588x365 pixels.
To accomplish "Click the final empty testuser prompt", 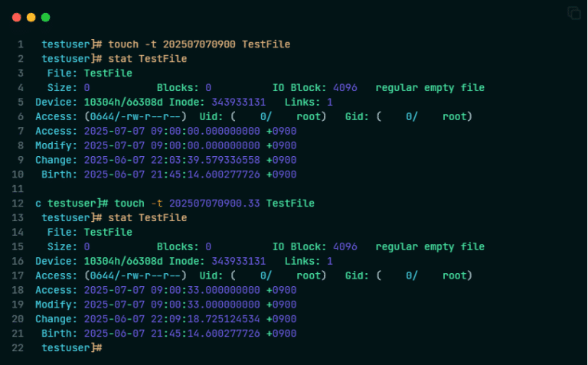I will [x=72, y=348].
